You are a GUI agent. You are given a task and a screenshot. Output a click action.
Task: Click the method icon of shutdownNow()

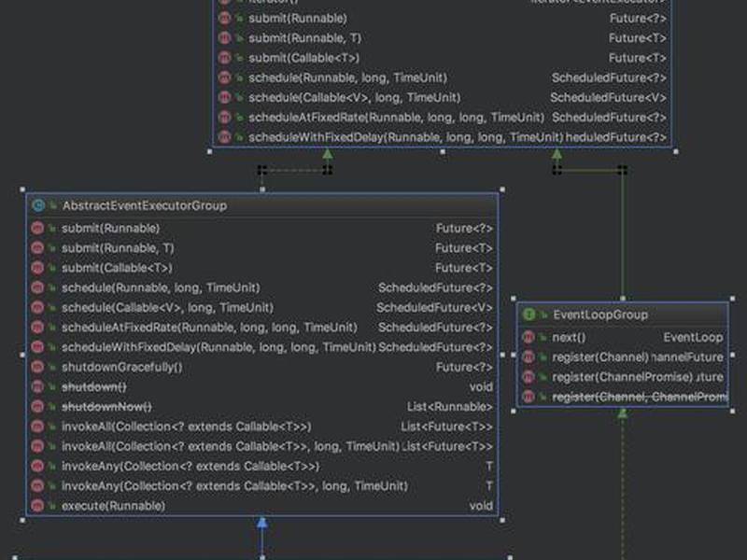[37, 407]
